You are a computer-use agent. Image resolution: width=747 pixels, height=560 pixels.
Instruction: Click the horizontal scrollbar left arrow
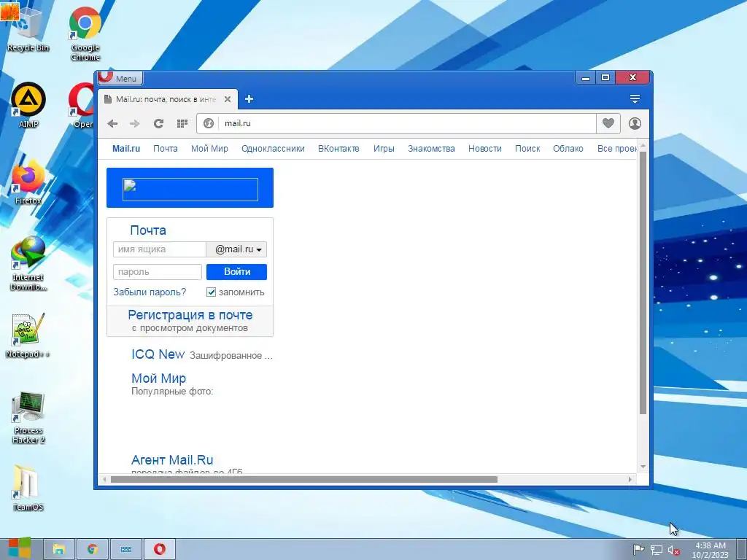[104, 480]
